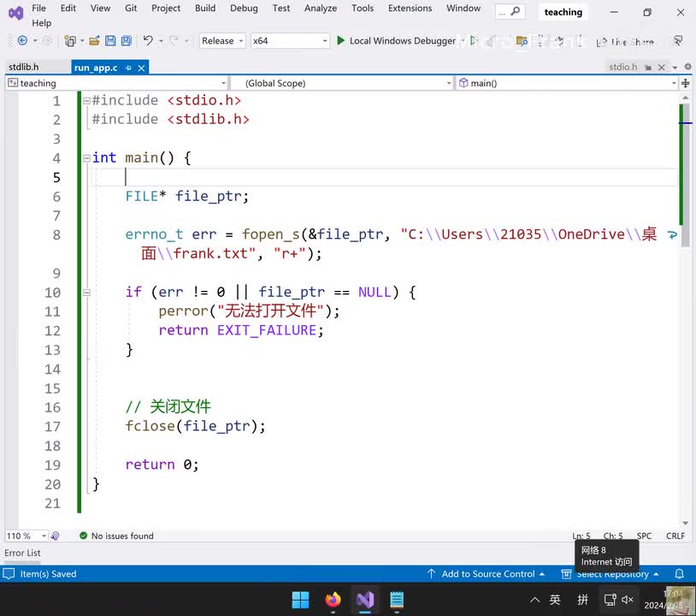Image resolution: width=696 pixels, height=616 pixels.
Task: Click the start without debugging outline arrow
Action: [x=474, y=41]
